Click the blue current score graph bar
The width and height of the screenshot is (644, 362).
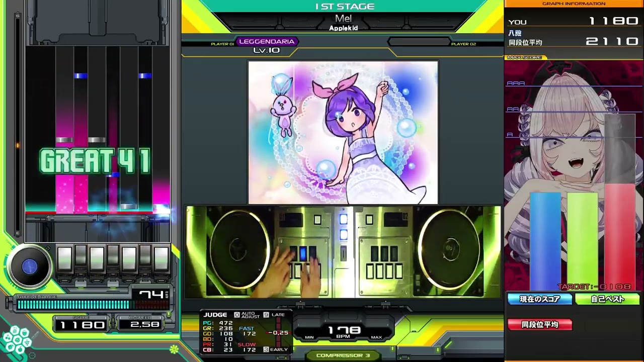(545, 241)
